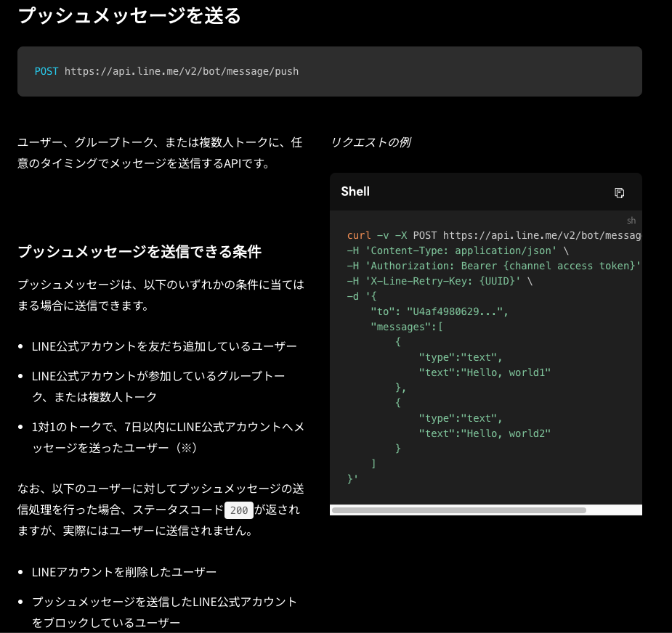The height and width of the screenshot is (633, 672).
Task: Click the sh language label
Action: coord(631,221)
